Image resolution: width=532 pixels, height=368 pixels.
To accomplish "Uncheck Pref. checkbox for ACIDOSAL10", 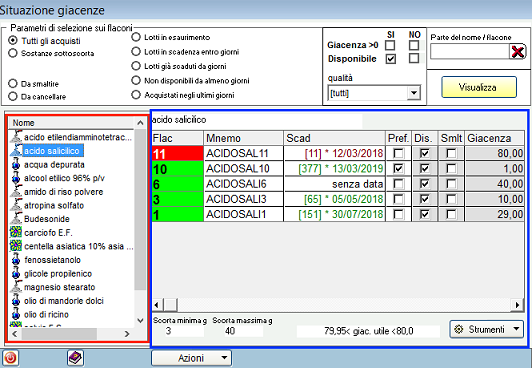I will coord(399,169).
